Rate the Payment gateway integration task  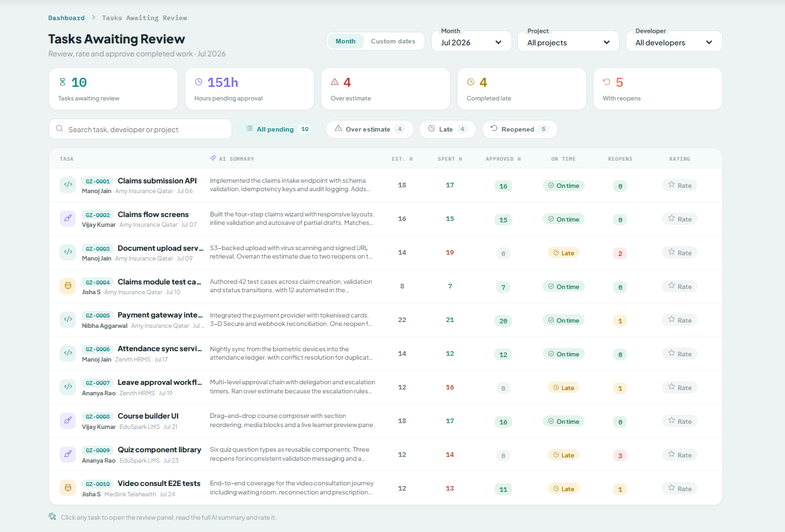(x=679, y=320)
